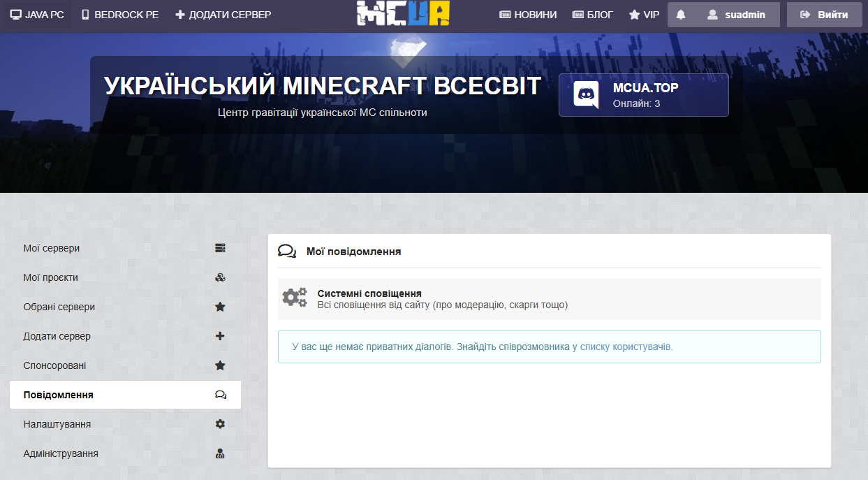Open Налаштування in sidebar
This screenshot has height=480, width=868.
click(125, 424)
